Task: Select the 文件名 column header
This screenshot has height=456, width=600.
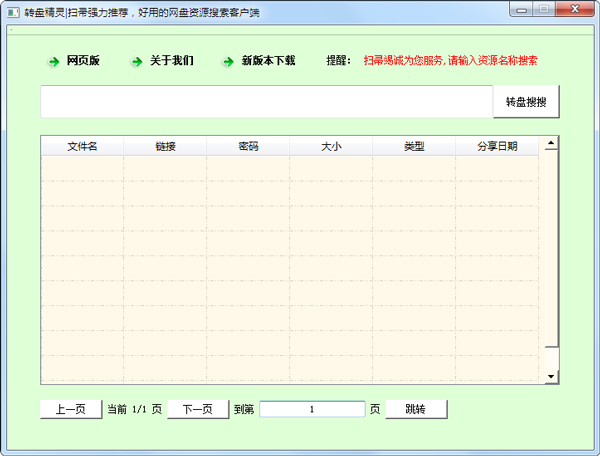Action: [x=82, y=146]
